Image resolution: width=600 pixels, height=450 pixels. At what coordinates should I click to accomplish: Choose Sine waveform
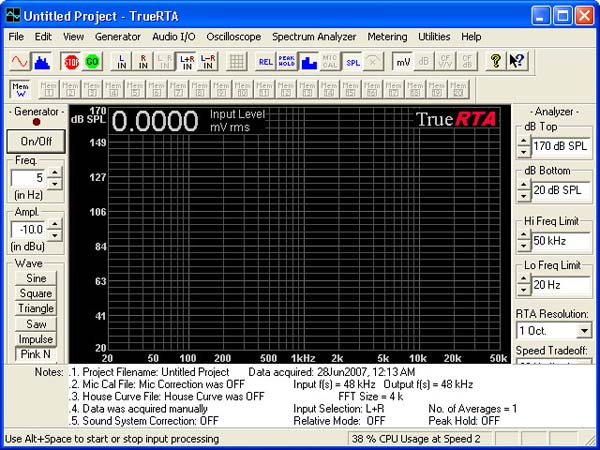36,278
